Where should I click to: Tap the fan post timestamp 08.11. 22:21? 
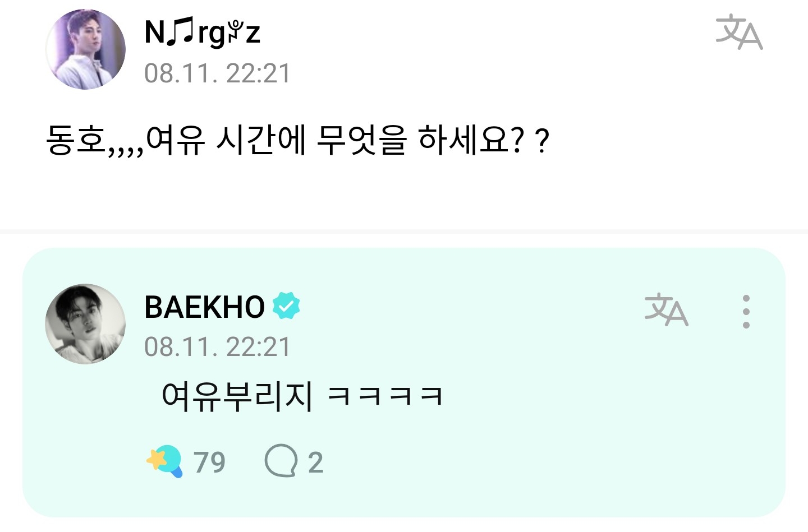point(218,73)
